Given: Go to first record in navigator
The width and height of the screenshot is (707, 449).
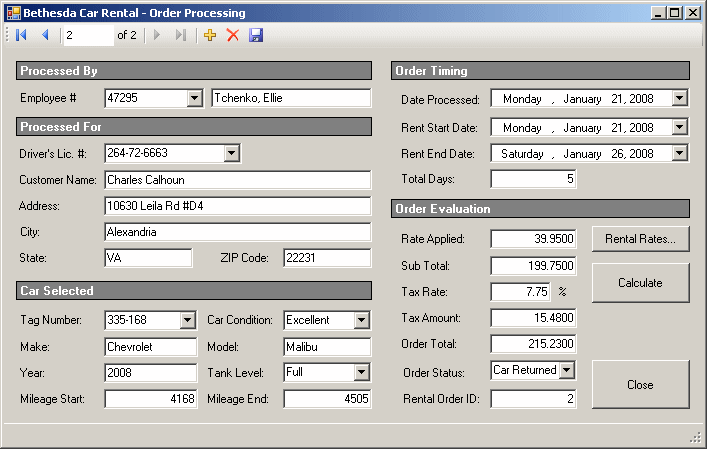Looking at the screenshot, I should click(x=21, y=35).
